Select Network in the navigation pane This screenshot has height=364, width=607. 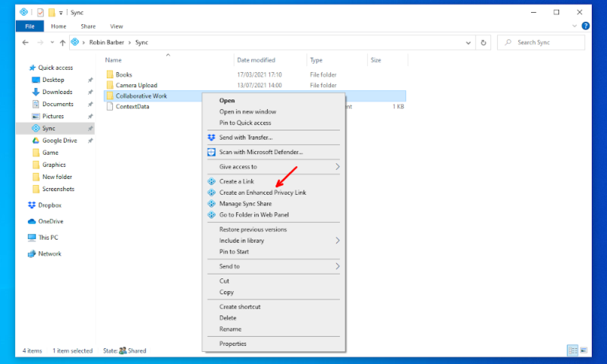(x=49, y=254)
